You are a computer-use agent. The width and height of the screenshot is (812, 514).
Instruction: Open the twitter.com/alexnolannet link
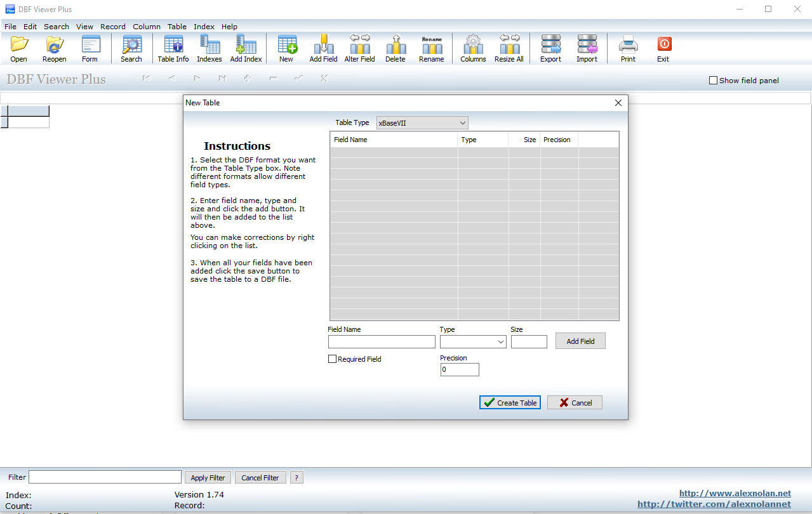(714, 504)
